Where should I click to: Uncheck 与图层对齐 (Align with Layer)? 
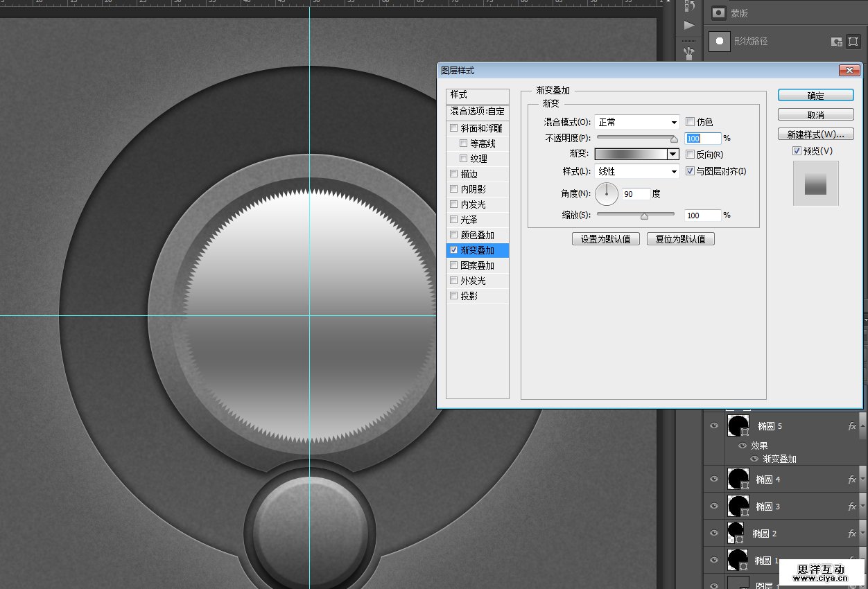tap(690, 171)
